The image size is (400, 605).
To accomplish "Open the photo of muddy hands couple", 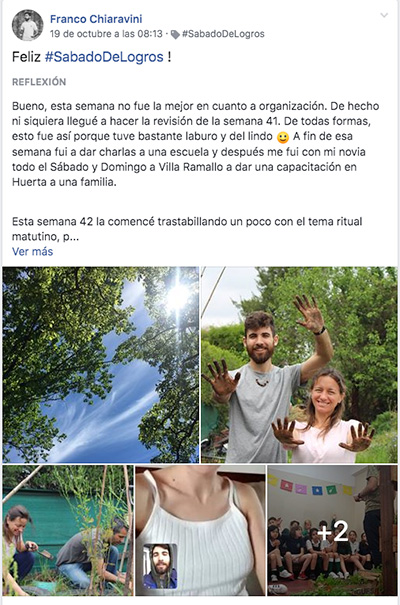I will [x=299, y=365].
